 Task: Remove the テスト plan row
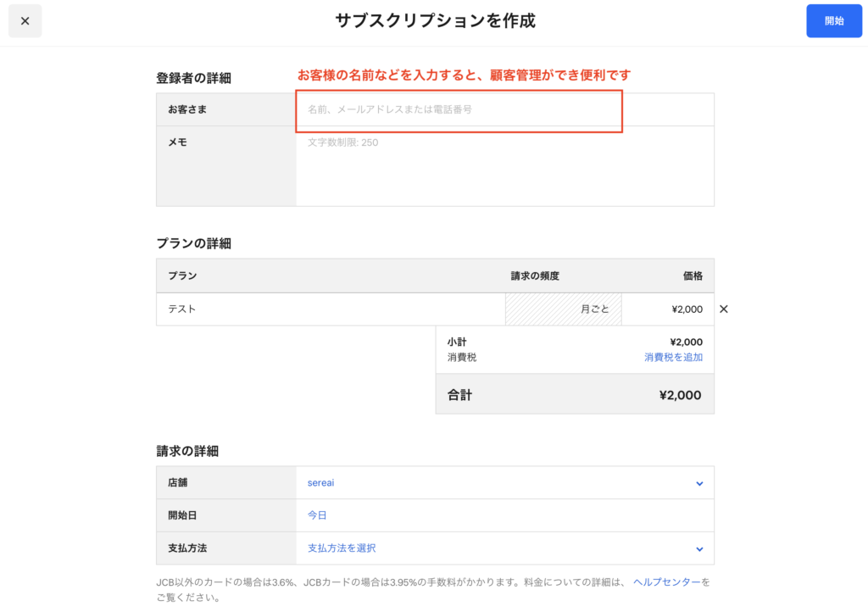point(723,309)
